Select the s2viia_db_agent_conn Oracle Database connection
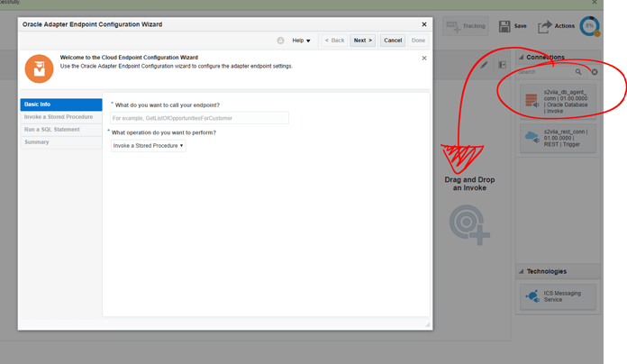The height and width of the screenshot is (364, 627). click(557, 99)
